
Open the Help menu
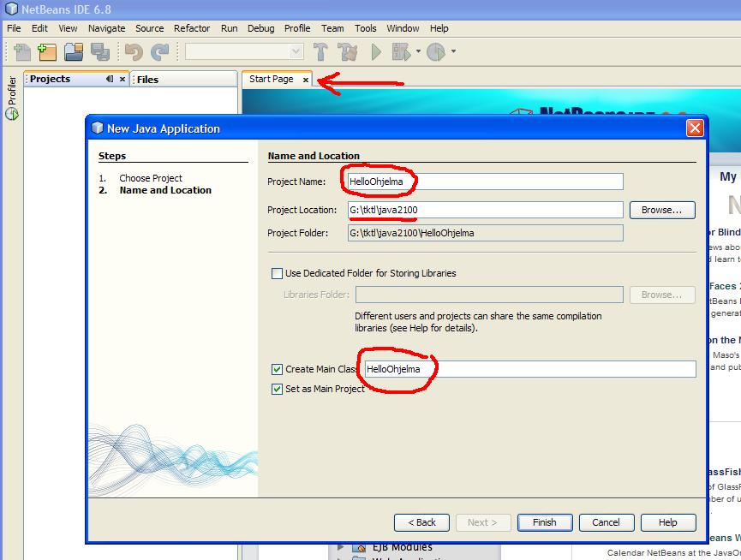pyautogui.click(x=439, y=28)
